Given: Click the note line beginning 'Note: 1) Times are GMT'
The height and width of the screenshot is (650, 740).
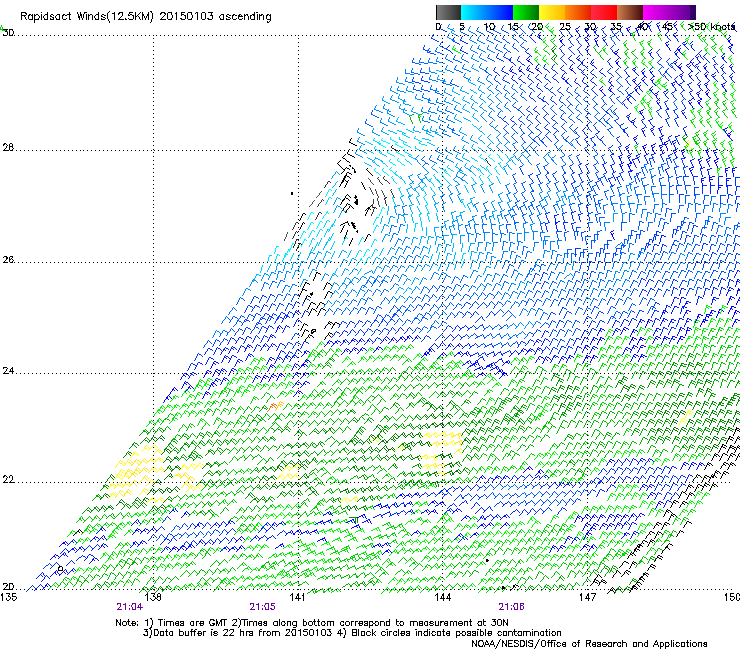Looking at the screenshot, I should (312, 623).
